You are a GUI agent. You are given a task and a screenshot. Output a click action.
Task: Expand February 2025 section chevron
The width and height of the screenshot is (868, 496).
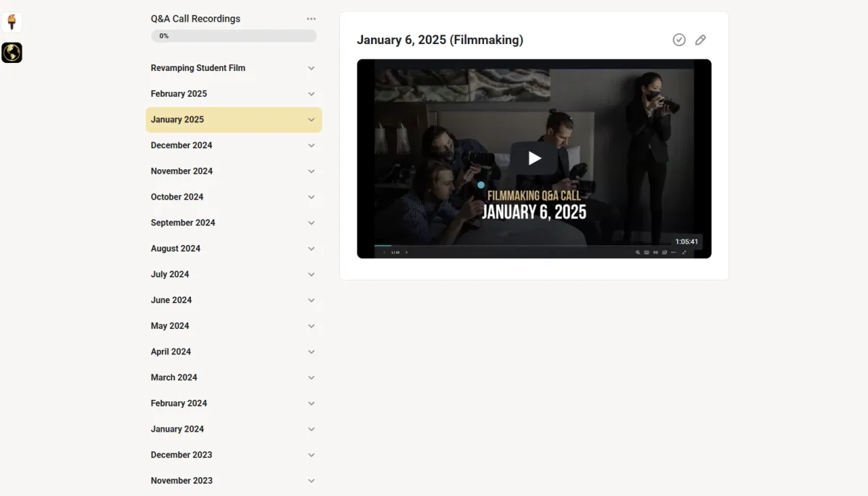tap(311, 94)
